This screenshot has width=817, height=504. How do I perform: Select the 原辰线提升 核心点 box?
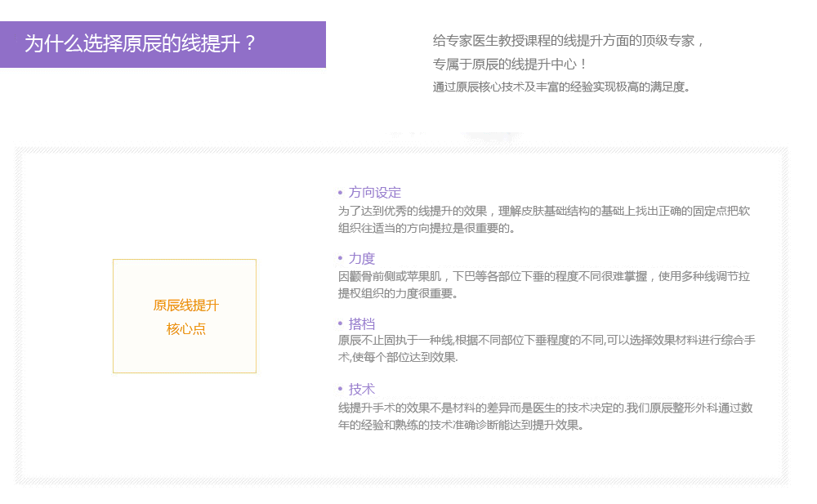[184, 316]
